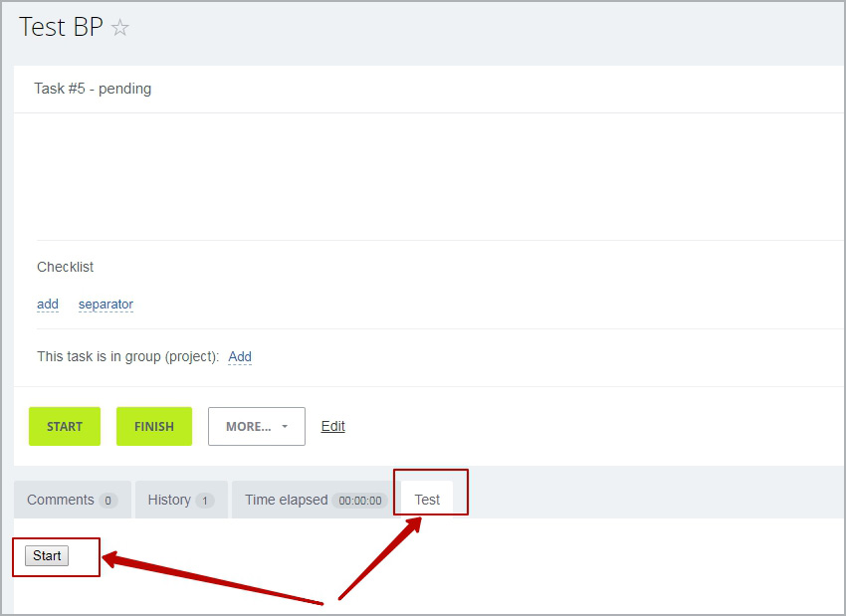Image resolution: width=846 pixels, height=616 pixels.
Task: Click the Test BP page title
Action: 61,27
